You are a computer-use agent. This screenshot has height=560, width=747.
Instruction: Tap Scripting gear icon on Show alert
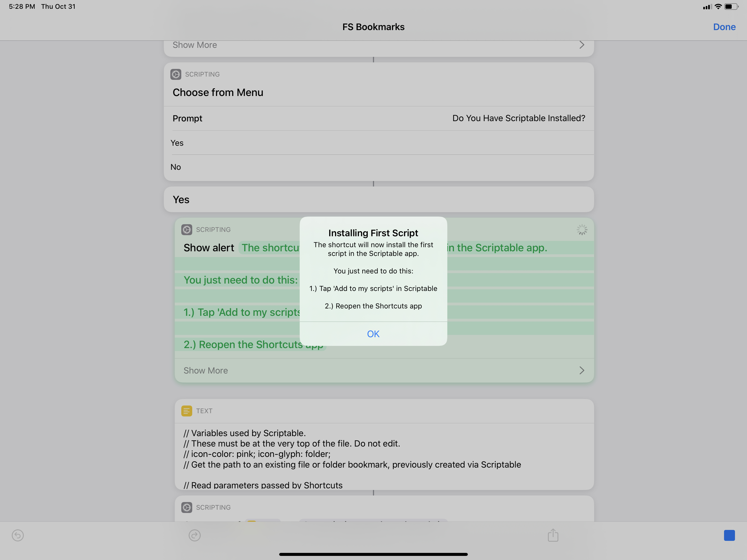click(187, 230)
